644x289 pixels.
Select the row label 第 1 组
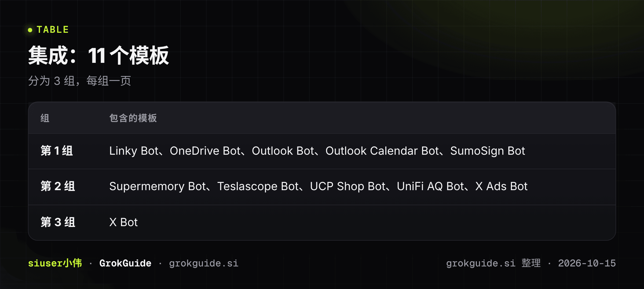coord(57,151)
